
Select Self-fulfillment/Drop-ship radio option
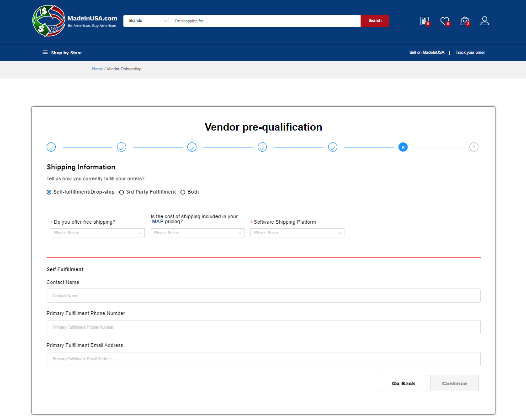[x=49, y=192]
